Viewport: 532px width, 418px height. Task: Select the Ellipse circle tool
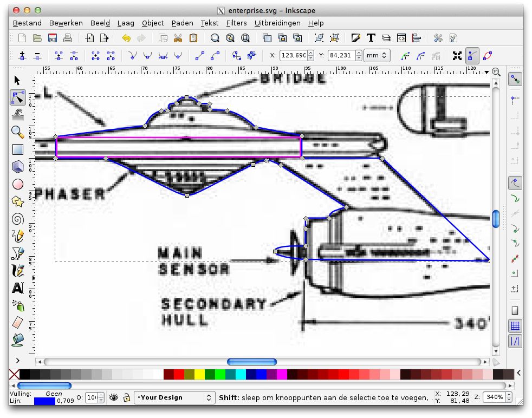tap(18, 184)
